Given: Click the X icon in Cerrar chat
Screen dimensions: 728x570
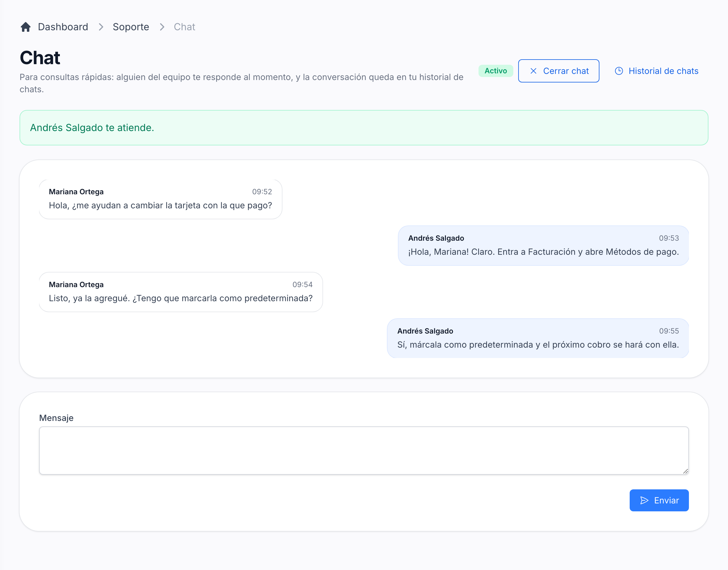Looking at the screenshot, I should click(533, 71).
